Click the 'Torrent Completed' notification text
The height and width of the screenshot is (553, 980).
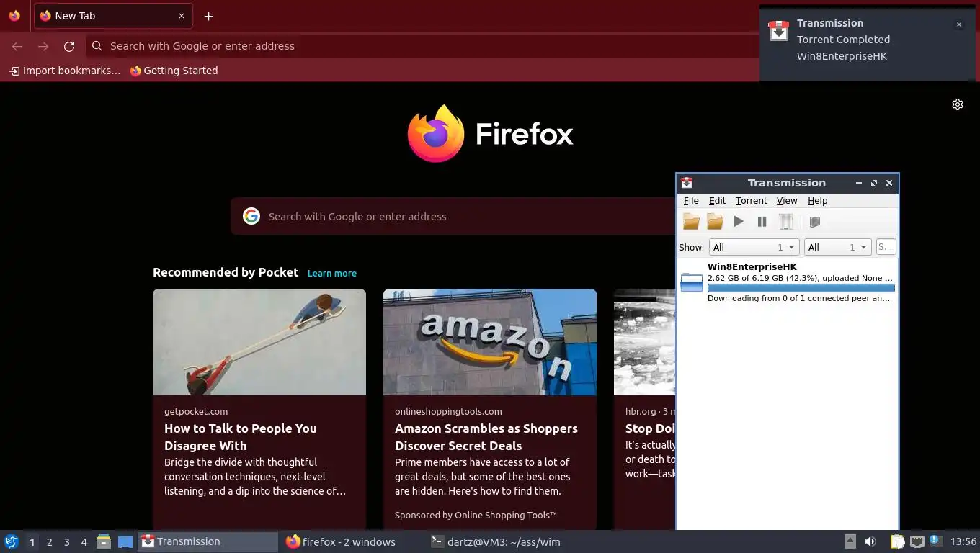(x=843, y=40)
